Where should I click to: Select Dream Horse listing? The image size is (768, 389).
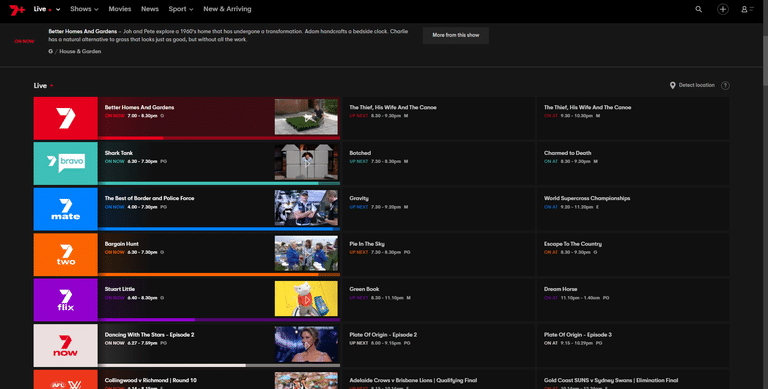(x=633, y=300)
